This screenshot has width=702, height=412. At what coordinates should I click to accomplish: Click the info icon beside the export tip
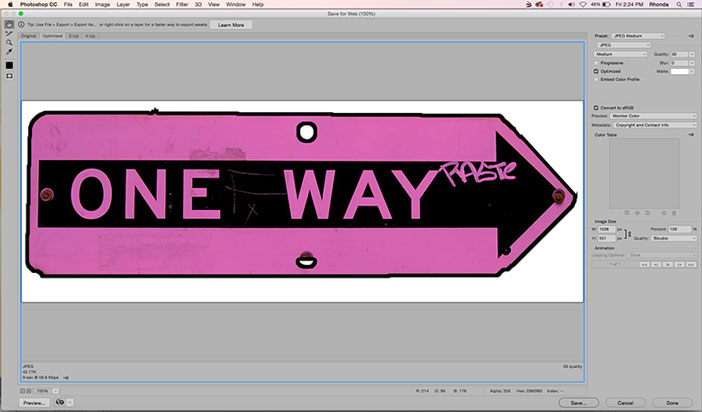pyautogui.click(x=21, y=25)
